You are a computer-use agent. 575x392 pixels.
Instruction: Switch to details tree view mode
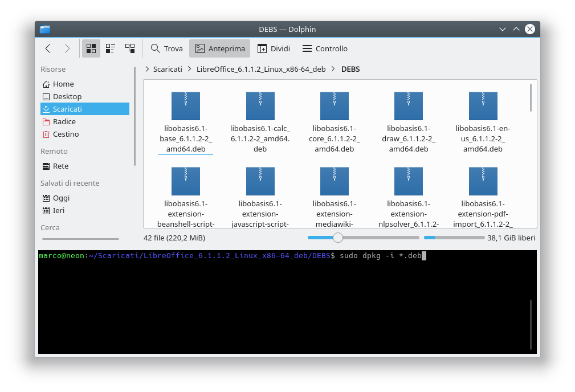click(130, 48)
